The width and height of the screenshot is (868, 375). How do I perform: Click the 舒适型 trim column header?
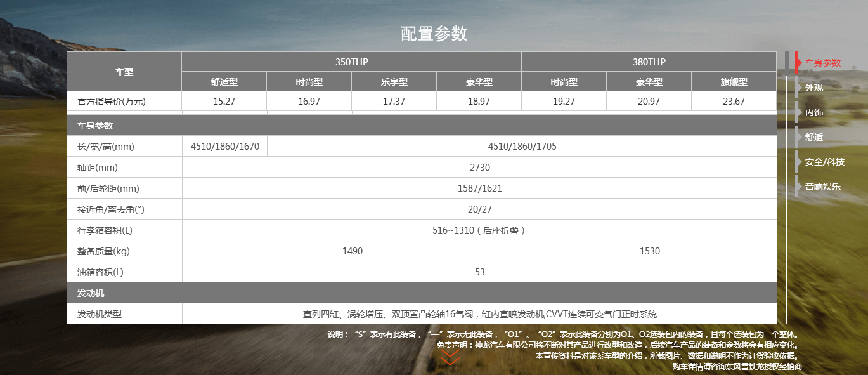pos(224,82)
